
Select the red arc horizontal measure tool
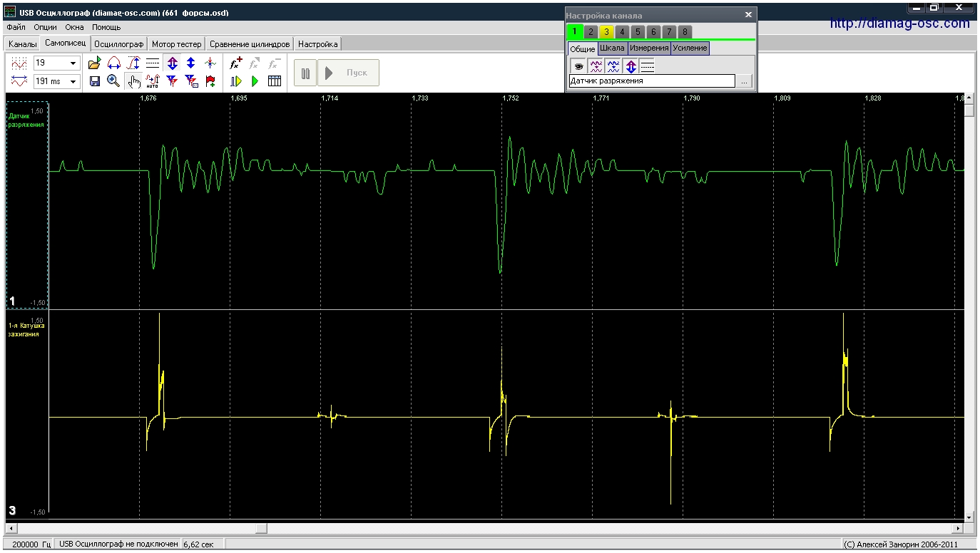click(x=114, y=63)
